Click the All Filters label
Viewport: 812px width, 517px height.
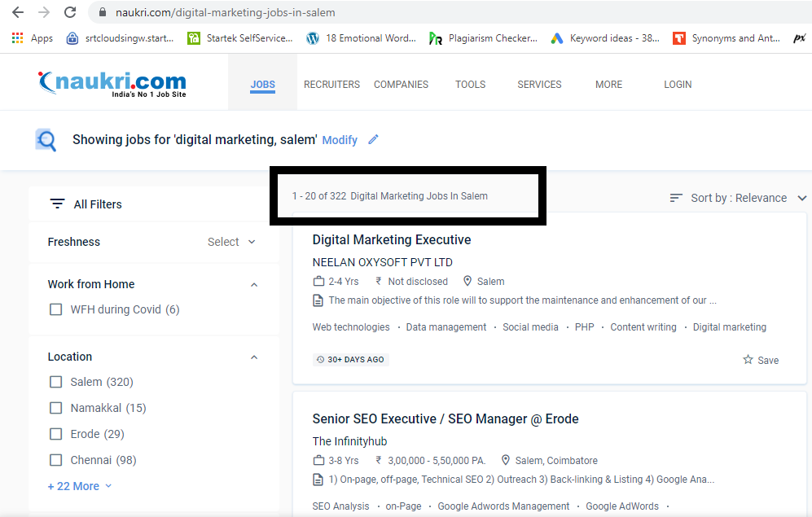pyautogui.click(x=98, y=204)
